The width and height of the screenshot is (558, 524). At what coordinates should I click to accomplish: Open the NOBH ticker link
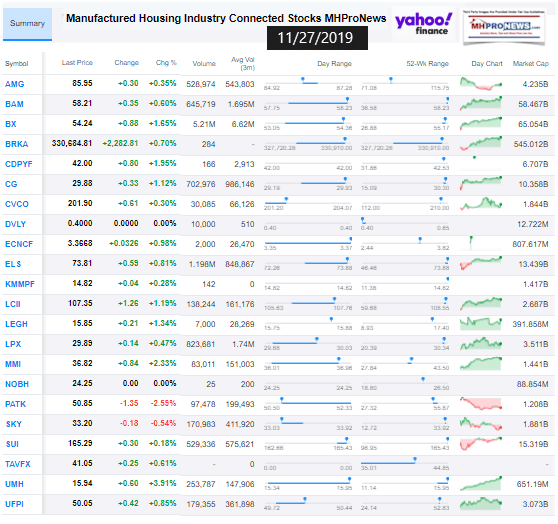(x=17, y=384)
